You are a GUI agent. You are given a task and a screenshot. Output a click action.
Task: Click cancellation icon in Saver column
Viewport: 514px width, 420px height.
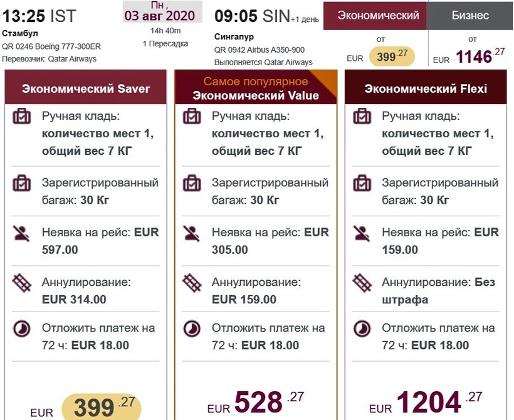23,283
